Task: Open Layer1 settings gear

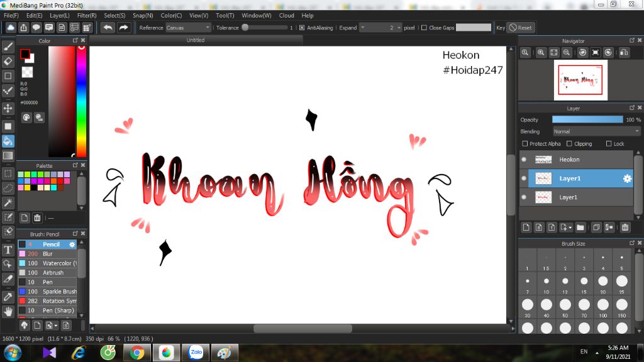Action: tap(627, 178)
